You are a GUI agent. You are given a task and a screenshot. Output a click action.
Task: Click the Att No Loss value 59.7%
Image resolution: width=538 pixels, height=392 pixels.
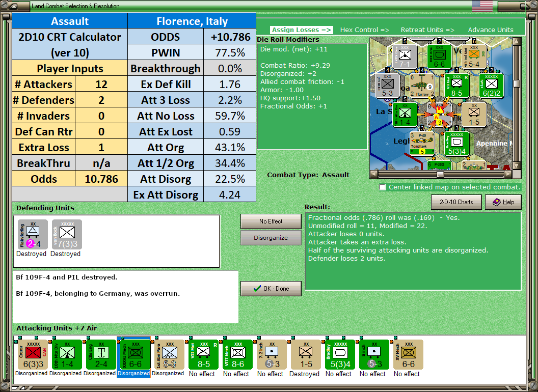click(230, 116)
